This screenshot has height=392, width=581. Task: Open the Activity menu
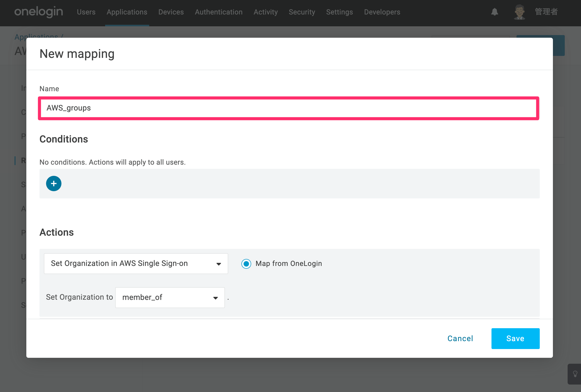coord(266,12)
